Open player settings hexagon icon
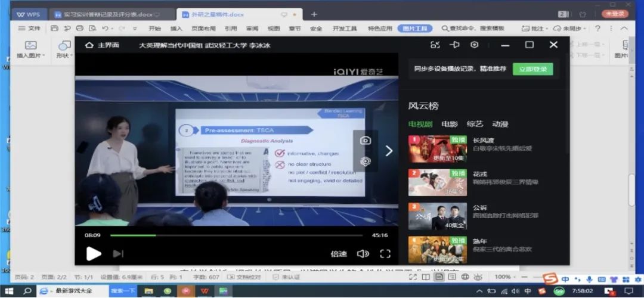The width and height of the screenshot is (644, 298). [475, 45]
